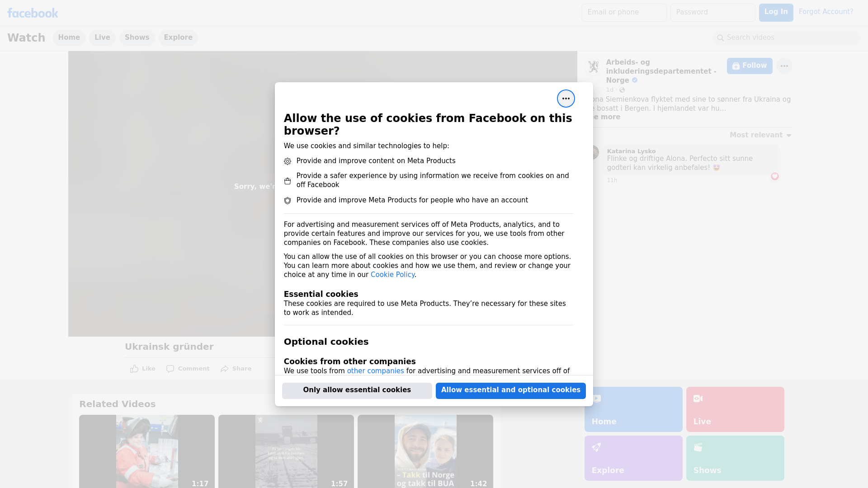This screenshot has width=868, height=488.
Task: Open the Live tab in Watch
Action: tap(102, 38)
